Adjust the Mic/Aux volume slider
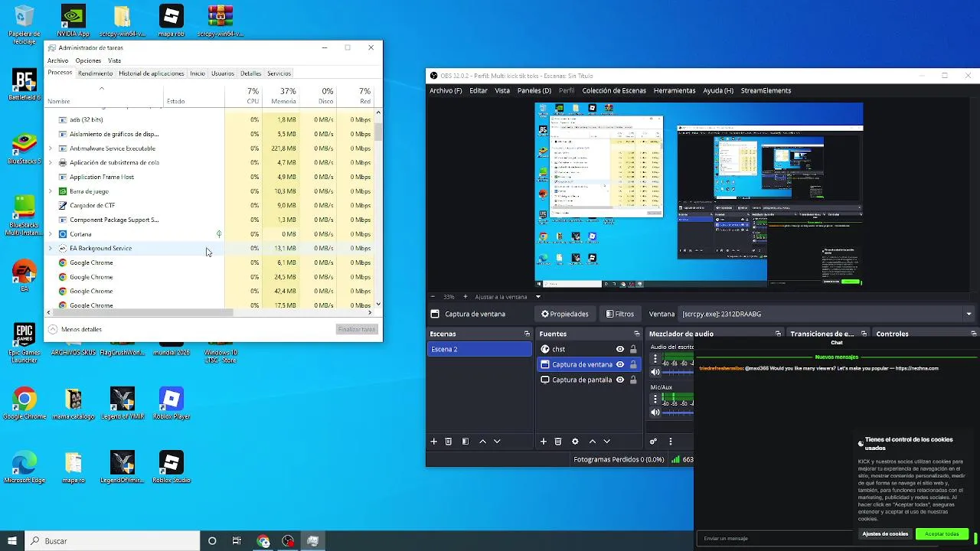Viewport: 980px width, 551px height. coord(678,412)
